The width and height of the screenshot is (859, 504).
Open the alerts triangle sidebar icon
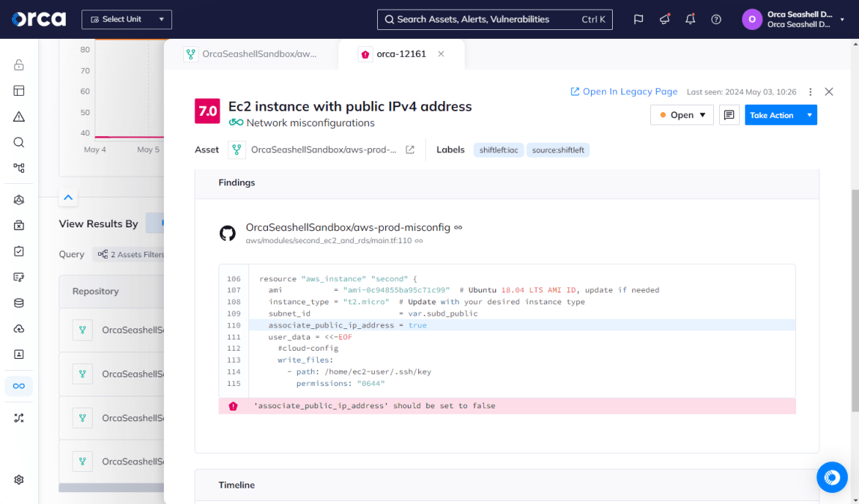[19, 117]
